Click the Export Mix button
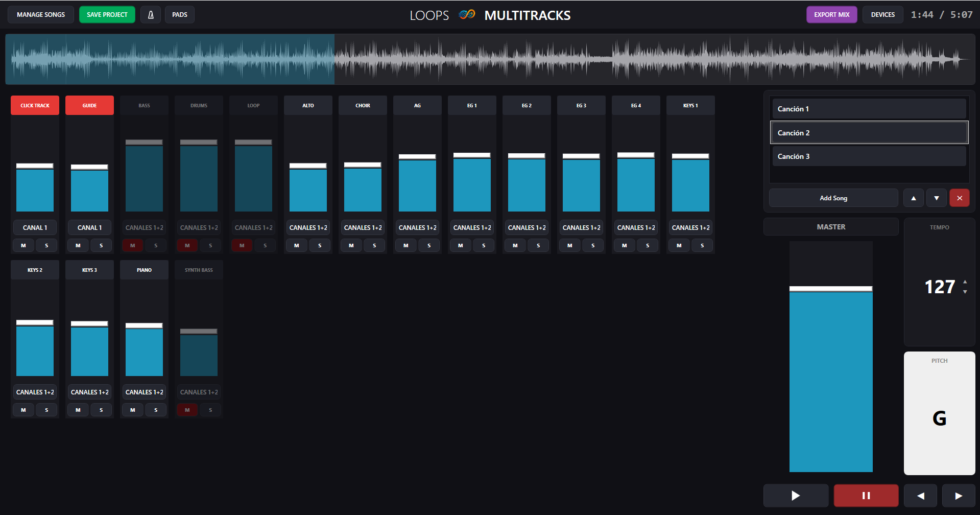This screenshot has width=980, height=515. click(831, 15)
